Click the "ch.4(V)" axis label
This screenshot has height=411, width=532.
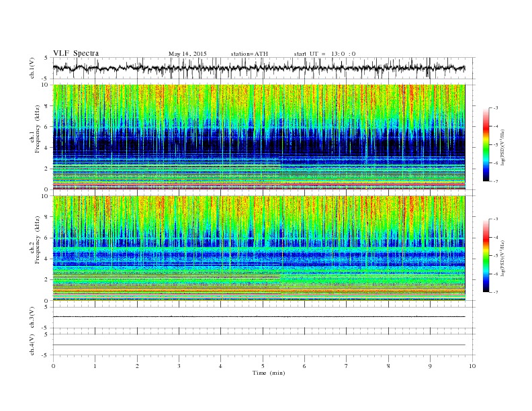click(32, 345)
